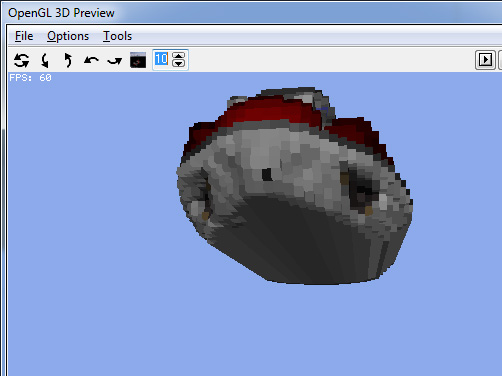Image resolution: width=502 pixels, height=376 pixels.
Task: Increase the rotation value with up arrow
Action: [179, 56]
